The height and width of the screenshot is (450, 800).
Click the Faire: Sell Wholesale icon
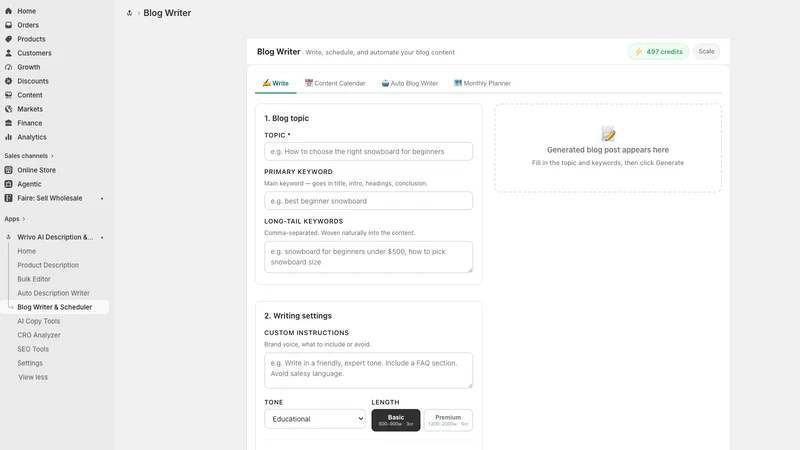pos(8,198)
